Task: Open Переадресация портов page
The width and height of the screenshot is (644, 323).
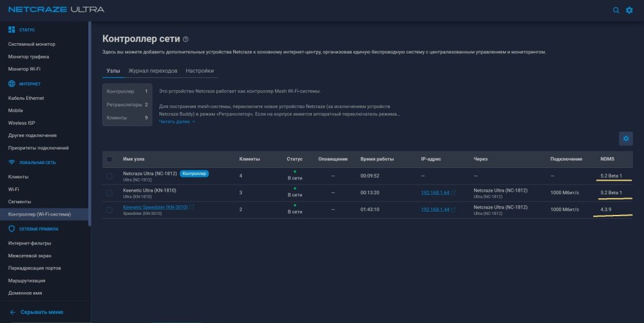Action: point(35,268)
